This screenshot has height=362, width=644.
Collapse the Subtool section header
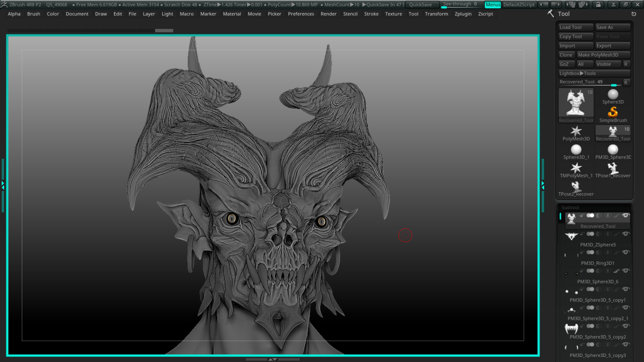(570, 207)
